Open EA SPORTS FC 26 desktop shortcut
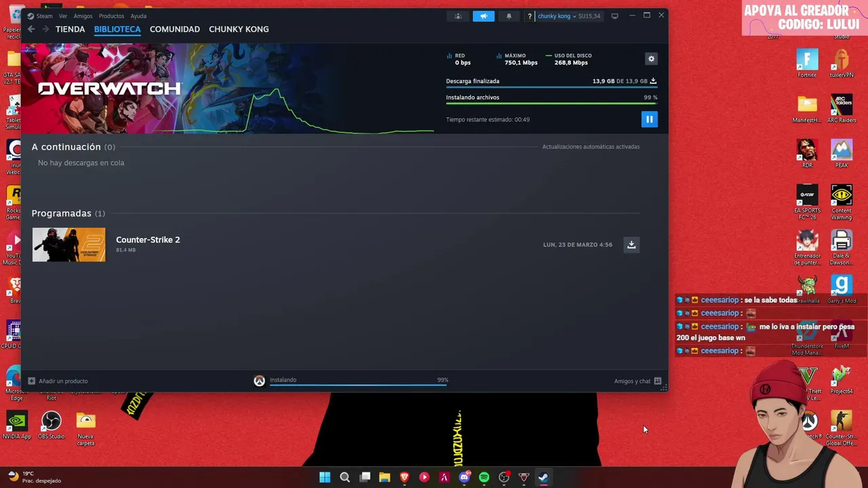This screenshot has width=868, height=488. pos(807,202)
